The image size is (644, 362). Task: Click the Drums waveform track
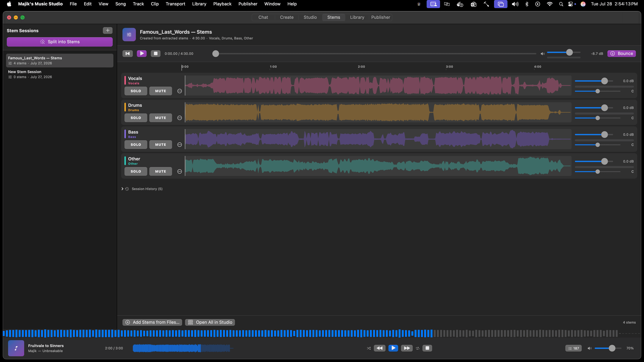pos(378,112)
